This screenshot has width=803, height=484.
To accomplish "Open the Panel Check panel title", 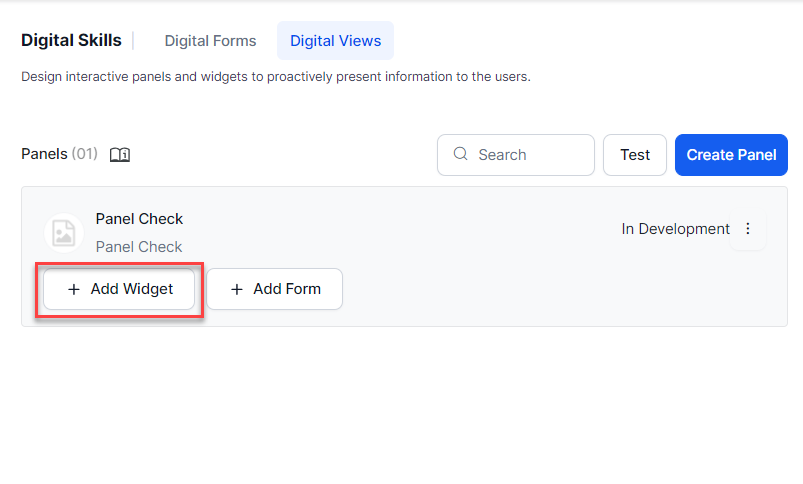I will point(139,219).
